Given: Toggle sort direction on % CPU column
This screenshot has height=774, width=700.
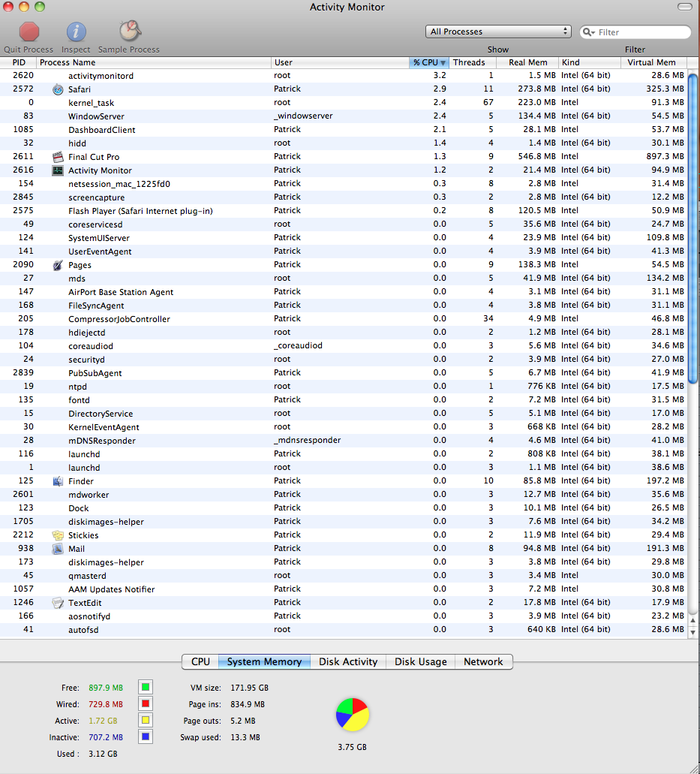Looking at the screenshot, I should click(x=428, y=63).
